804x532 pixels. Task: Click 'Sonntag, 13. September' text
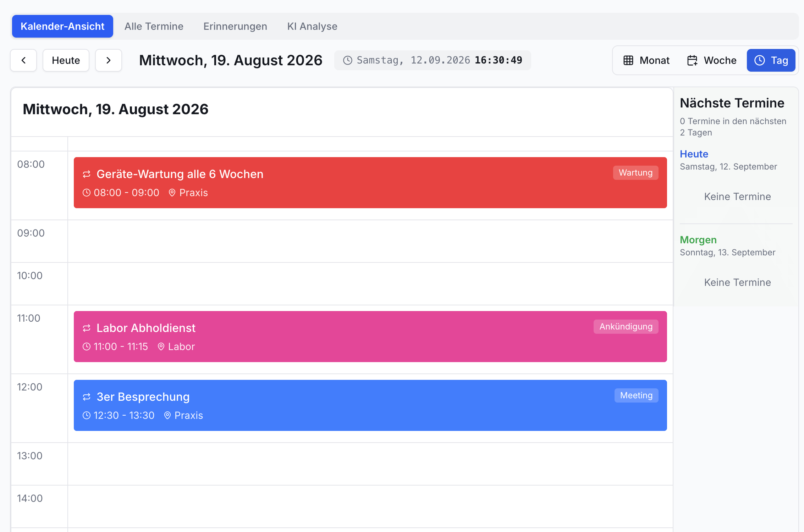pos(728,253)
